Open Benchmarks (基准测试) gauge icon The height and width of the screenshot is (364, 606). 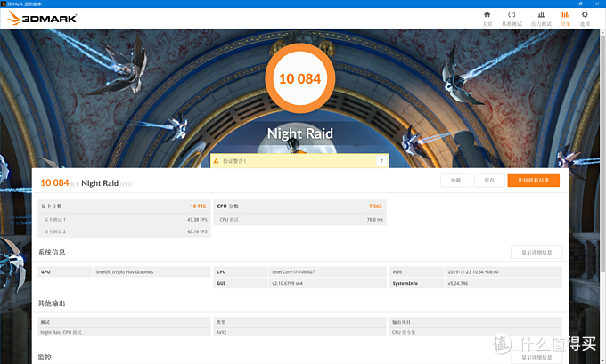point(512,18)
